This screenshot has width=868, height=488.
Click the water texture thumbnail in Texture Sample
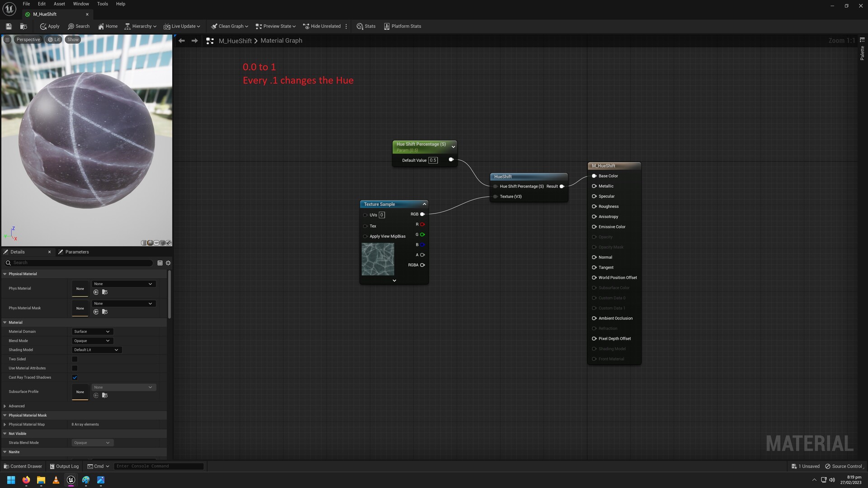tap(378, 259)
